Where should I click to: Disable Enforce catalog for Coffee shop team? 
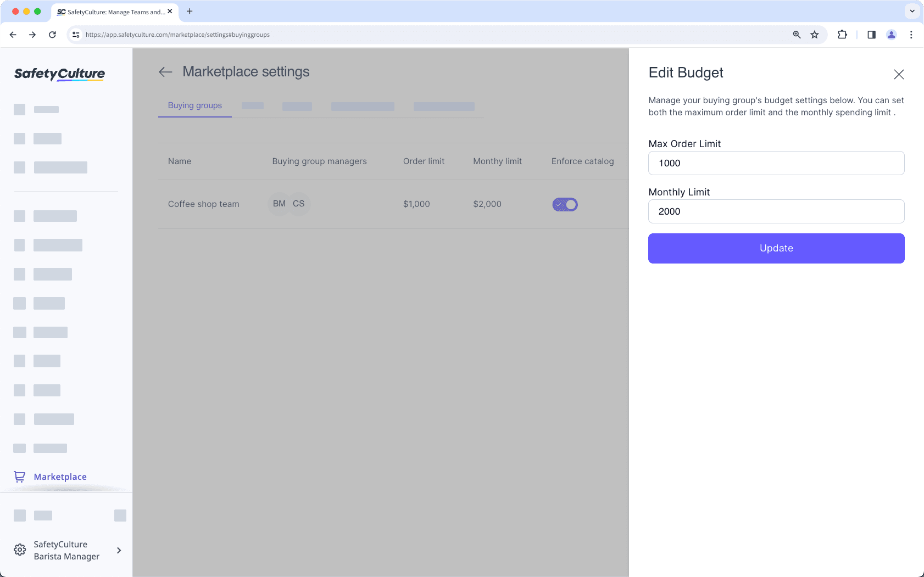(565, 204)
